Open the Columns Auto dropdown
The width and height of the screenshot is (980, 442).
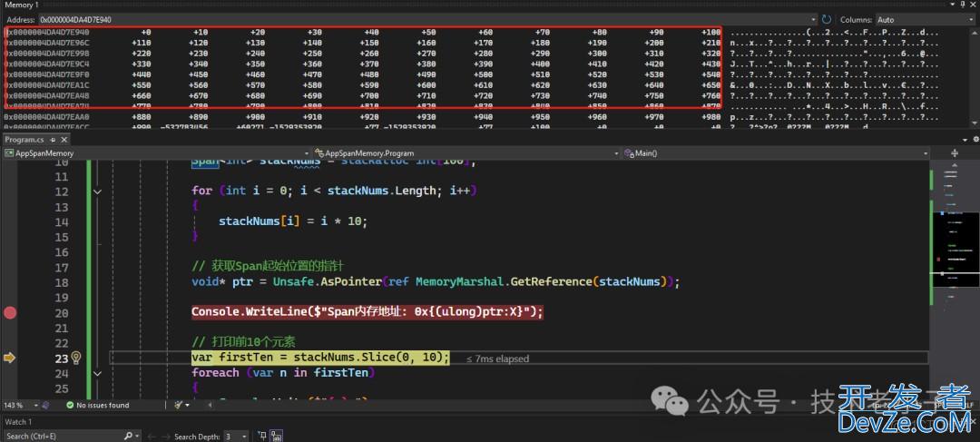(x=926, y=20)
